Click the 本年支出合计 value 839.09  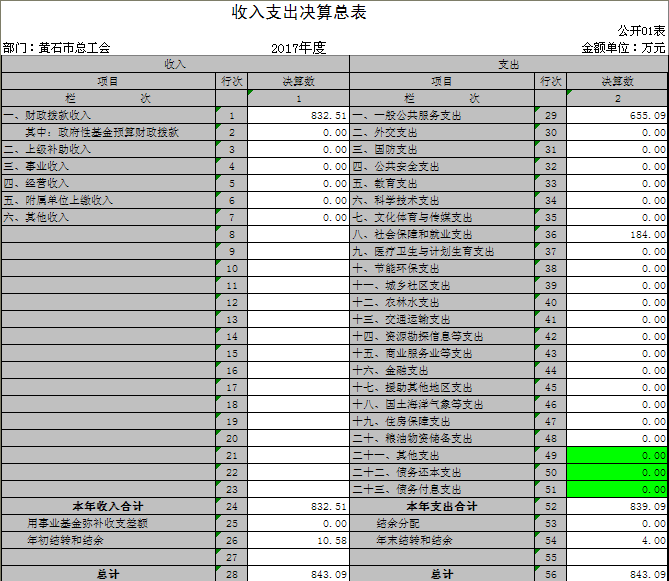coord(617,507)
